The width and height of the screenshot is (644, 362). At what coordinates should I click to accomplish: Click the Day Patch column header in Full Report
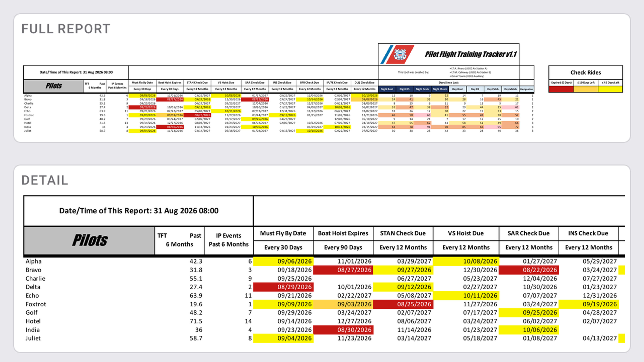pyautogui.click(x=493, y=89)
